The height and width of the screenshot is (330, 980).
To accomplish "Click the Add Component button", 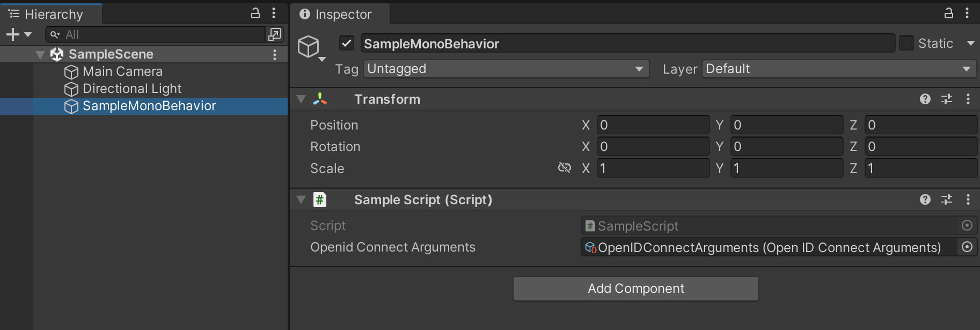I will point(635,289).
